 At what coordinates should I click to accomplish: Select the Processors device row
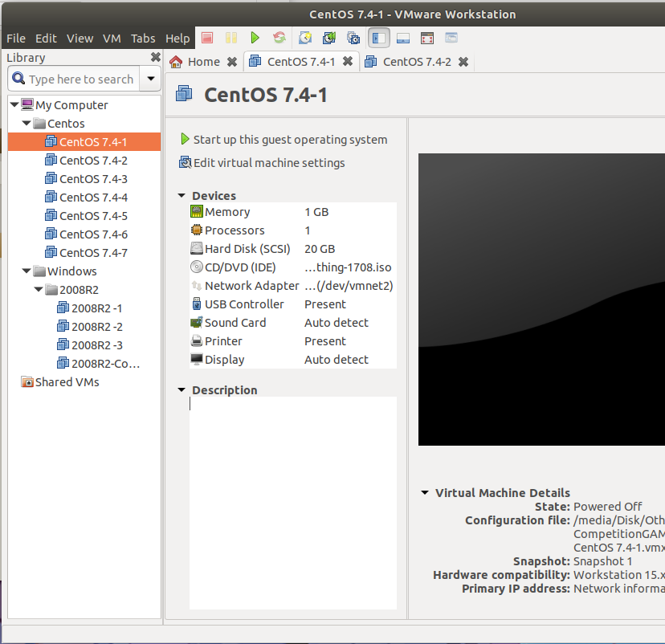[293, 230]
